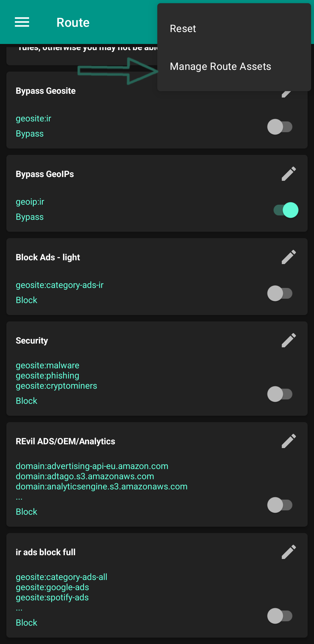
Task: Edit the Security rule
Action: tap(289, 340)
